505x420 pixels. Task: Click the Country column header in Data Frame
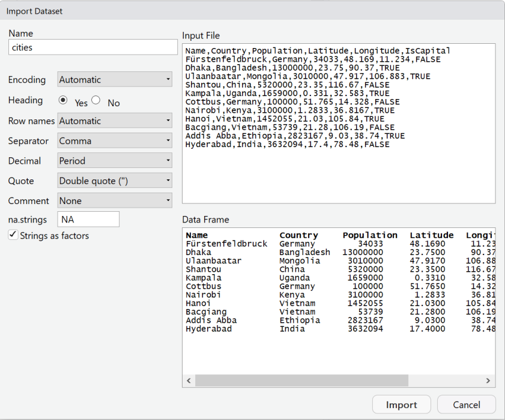tap(298, 235)
